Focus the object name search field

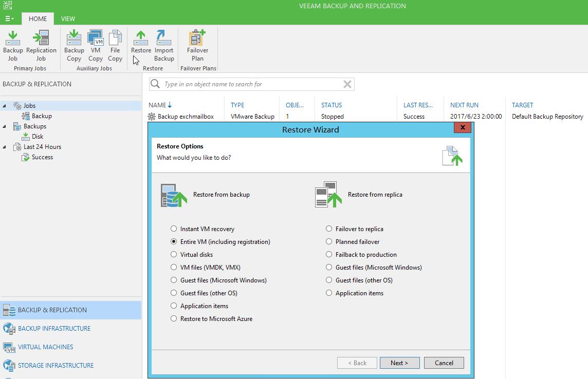tap(251, 84)
